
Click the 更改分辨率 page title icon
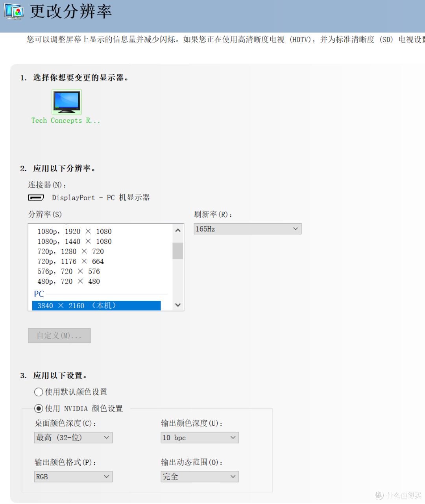pos(13,12)
